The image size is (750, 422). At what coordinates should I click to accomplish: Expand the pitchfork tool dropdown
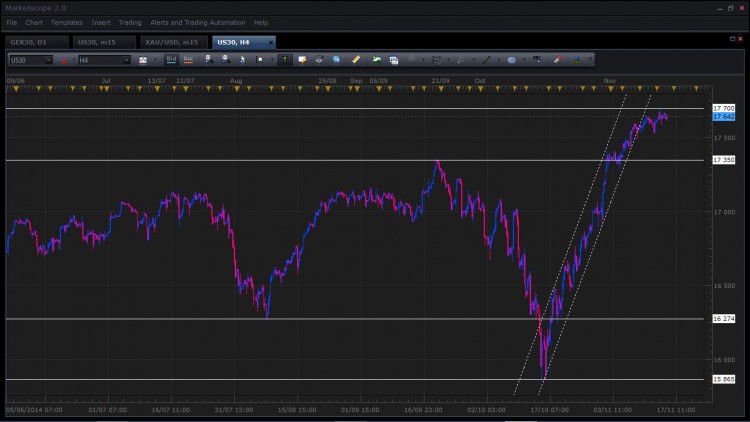click(x=474, y=60)
